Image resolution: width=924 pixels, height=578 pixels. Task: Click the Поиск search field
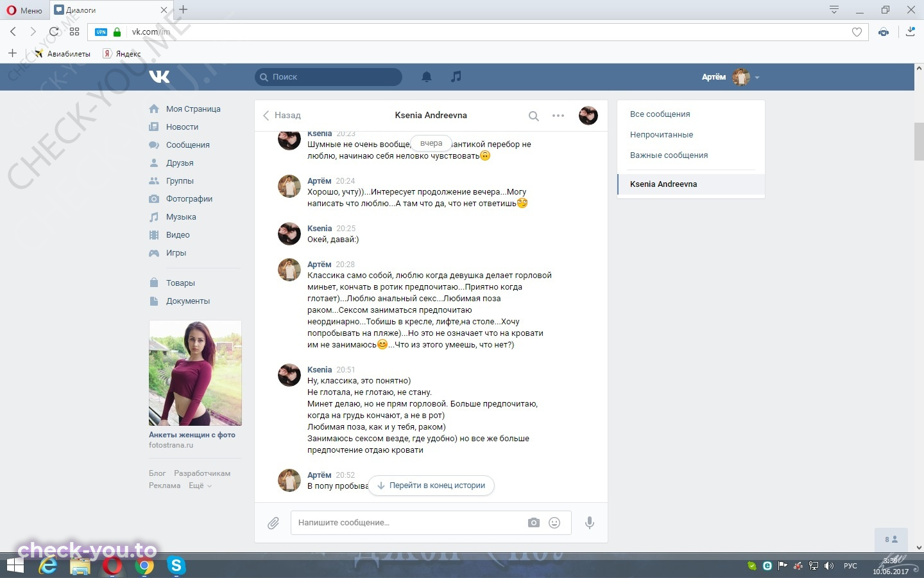pos(329,77)
